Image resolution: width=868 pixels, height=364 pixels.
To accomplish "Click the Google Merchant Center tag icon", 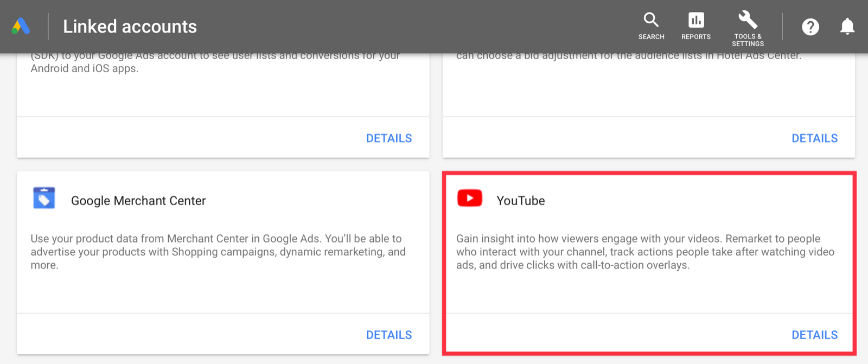I will click(44, 199).
